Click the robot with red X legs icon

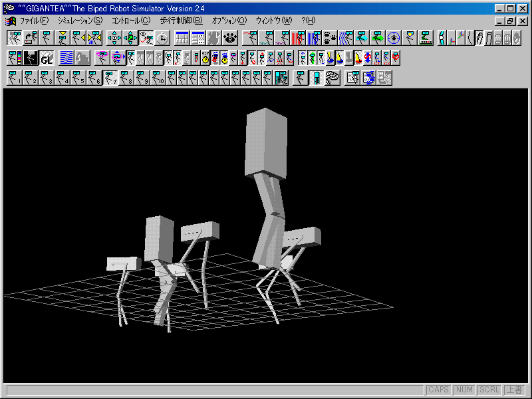point(279,58)
